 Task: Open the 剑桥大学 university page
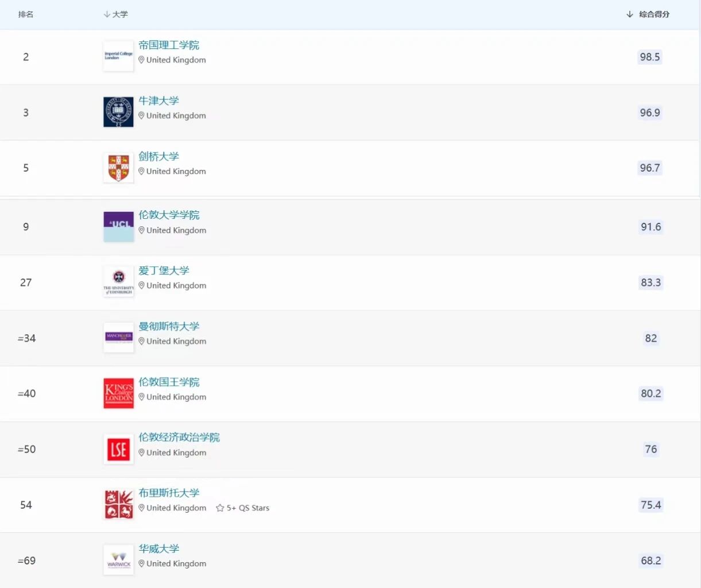pyautogui.click(x=159, y=156)
